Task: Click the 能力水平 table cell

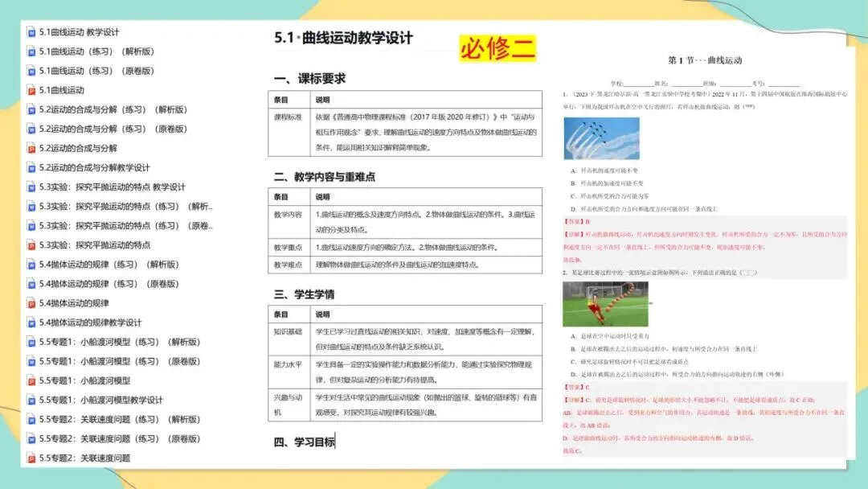Action: pos(289,372)
